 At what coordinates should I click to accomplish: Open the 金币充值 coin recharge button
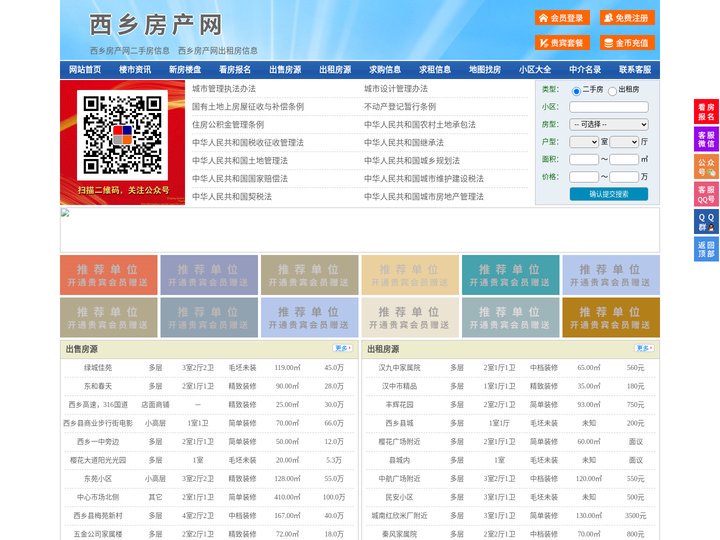(627, 43)
